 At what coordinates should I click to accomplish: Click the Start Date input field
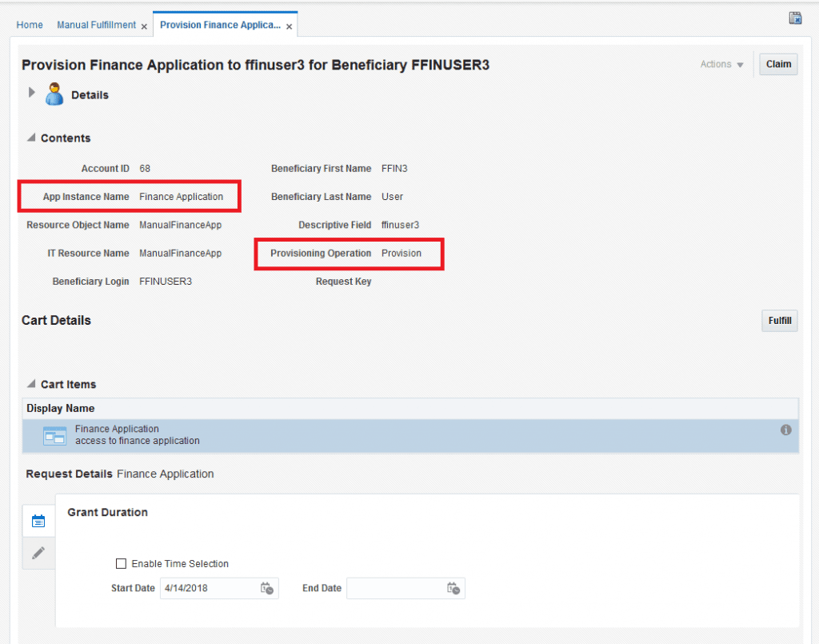[209, 589]
